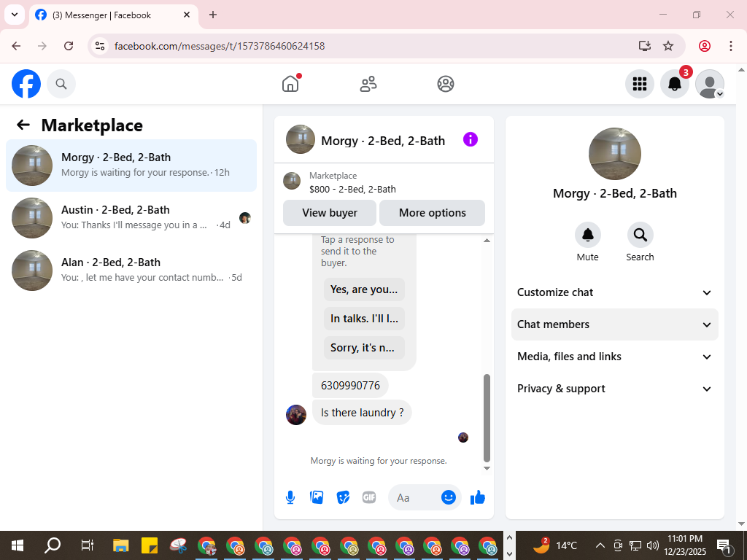Screen dimensions: 747x560
Task: Select the Messenger | Facebook browser tab
Action: [113, 15]
